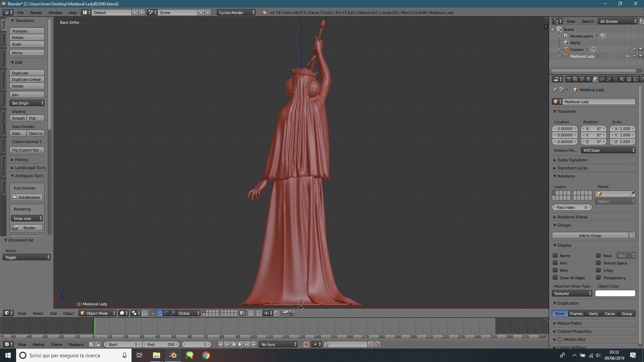Open the 3D view Select menu

pyautogui.click(x=38, y=313)
